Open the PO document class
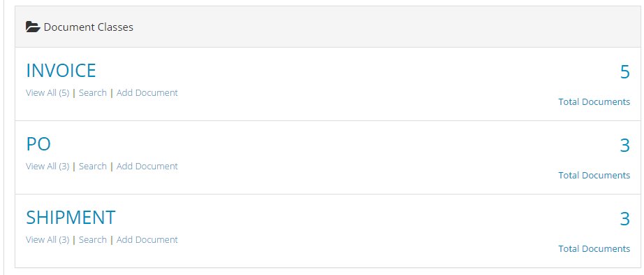 click(x=38, y=144)
